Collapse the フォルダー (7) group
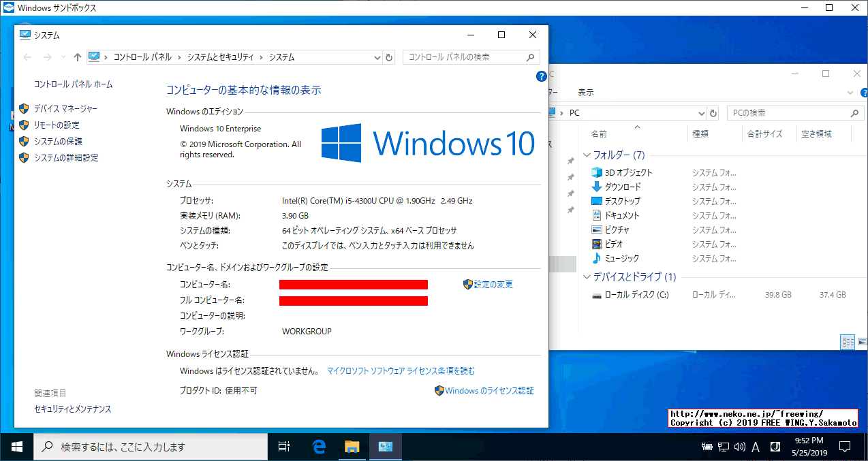 tap(587, 155)
